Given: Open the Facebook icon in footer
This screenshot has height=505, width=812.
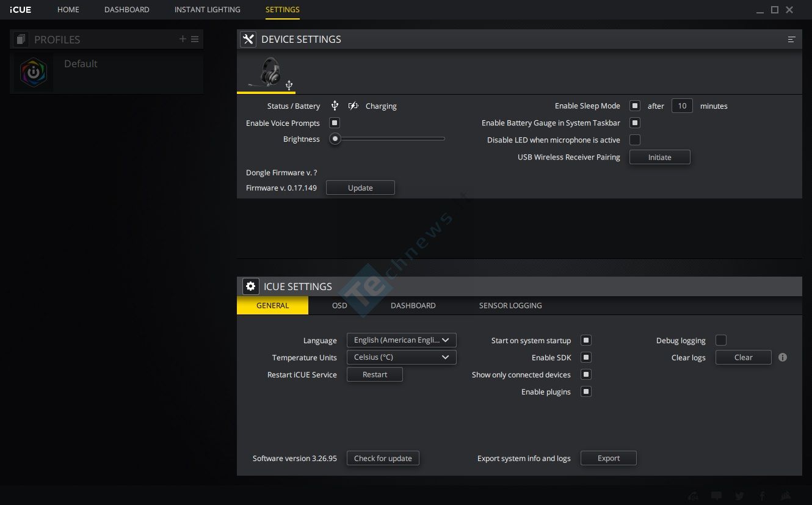Looking at the screenshot, I should click(x=763, y=496).
